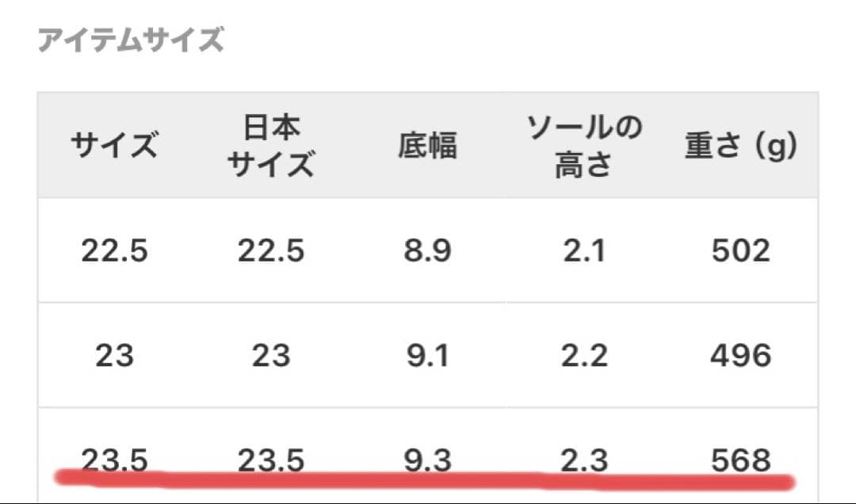Click 23 in the サイズ column
This screenshot has height=504, width=856.
114,355
